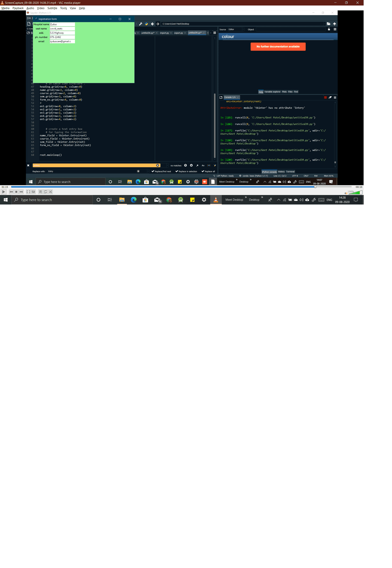This screenshot has height=568, width=392.
Task: Click the editor tab options hamburger icon
Action: click(215, 33)
